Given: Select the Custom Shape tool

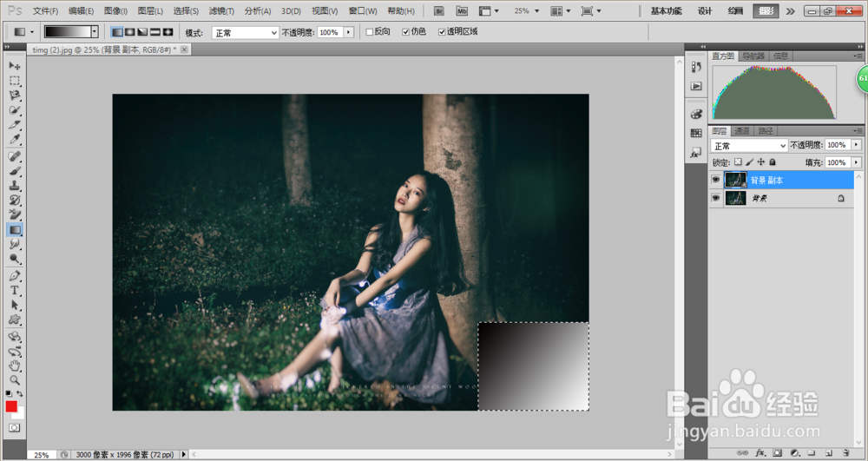Looking at the screenshot, I should click(x=15, y=319).
